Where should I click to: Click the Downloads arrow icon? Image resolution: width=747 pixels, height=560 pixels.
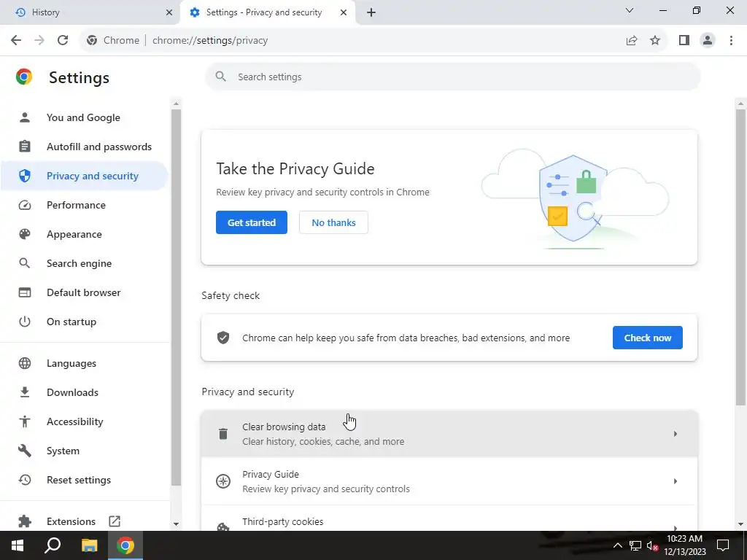(x=25, y=392)
